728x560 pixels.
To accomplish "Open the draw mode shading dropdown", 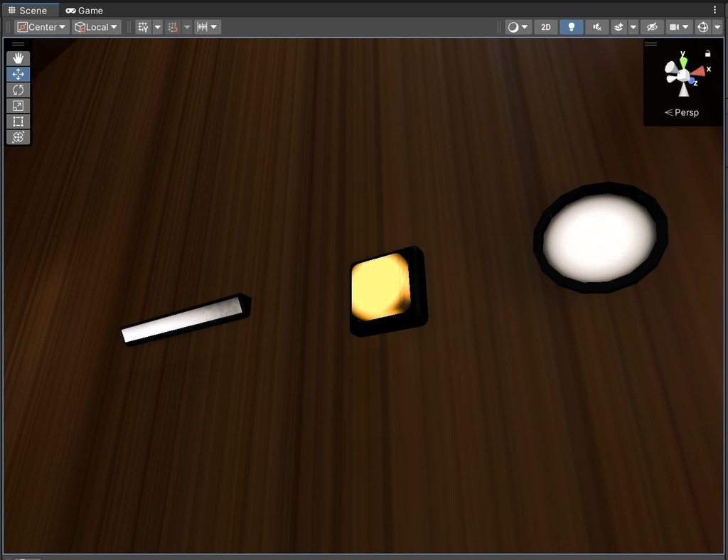I will pyautogui.click(x=518, y=27).
